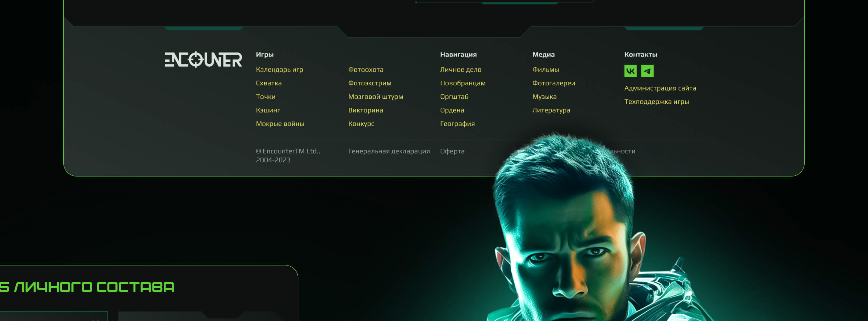The image size is (868, 321).
Task: Open the Викторина link
Action: tap(365, 110)
